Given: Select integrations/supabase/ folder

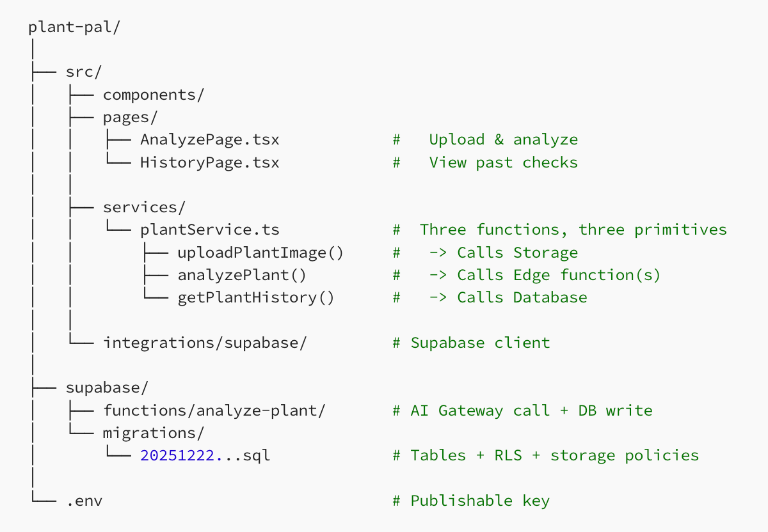Looking at the screenshot, I should tap(205, 343).
